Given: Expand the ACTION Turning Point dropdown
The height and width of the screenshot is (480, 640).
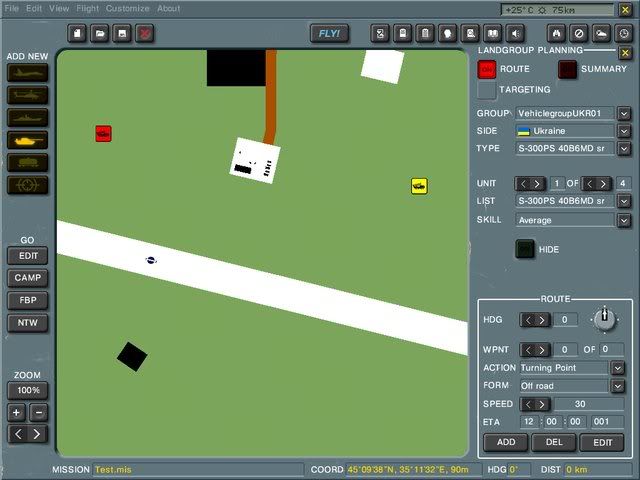Looking at the screenshot, I should [617, 368].
